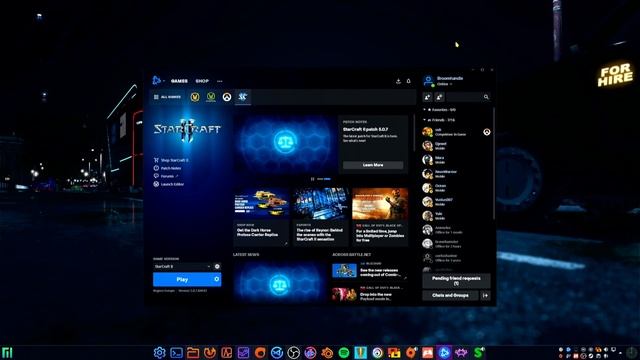Viewport: 640px width, 360px height.
Task: Open the three-dots more menu
Action: 220,81
